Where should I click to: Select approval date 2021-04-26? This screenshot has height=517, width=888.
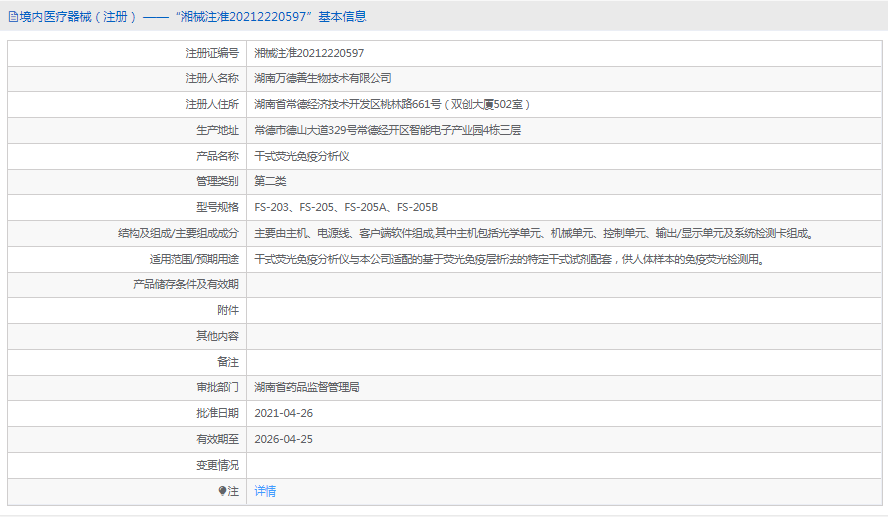point(284,413)
